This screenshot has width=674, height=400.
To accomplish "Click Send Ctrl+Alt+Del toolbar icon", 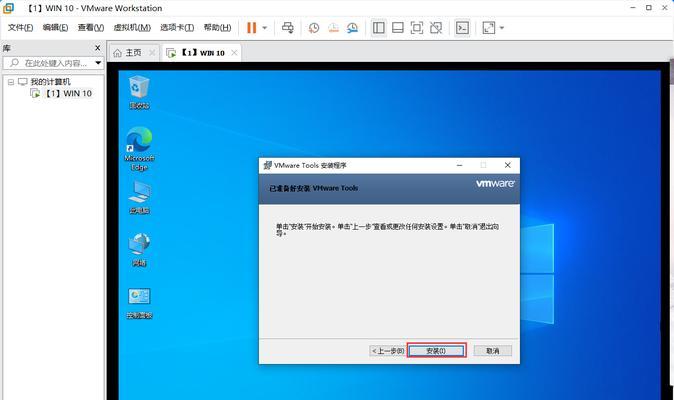I will point(288,28).
